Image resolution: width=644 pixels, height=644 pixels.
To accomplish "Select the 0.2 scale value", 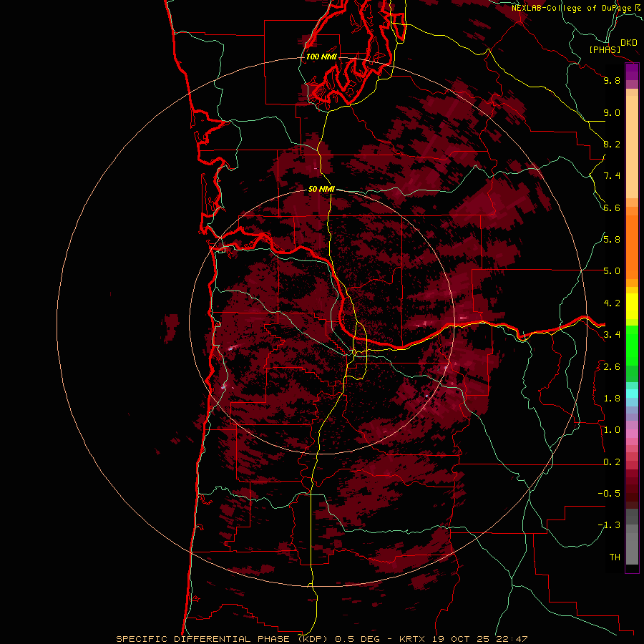I will tap(612, 462).
